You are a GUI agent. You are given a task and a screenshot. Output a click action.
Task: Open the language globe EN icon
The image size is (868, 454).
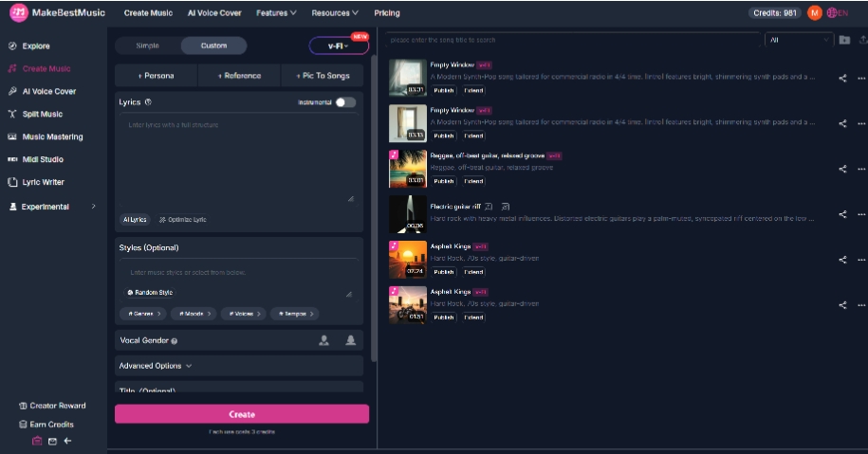[x=837, y=12]
